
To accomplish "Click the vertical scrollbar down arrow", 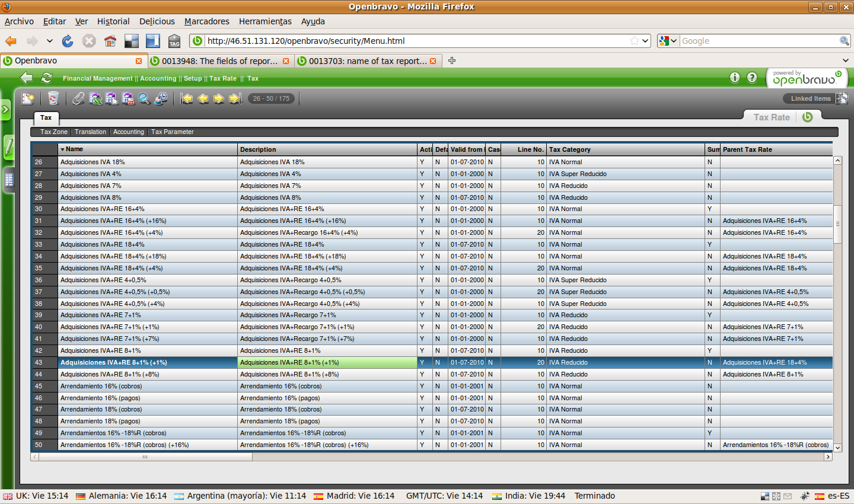I will (837, 448).
